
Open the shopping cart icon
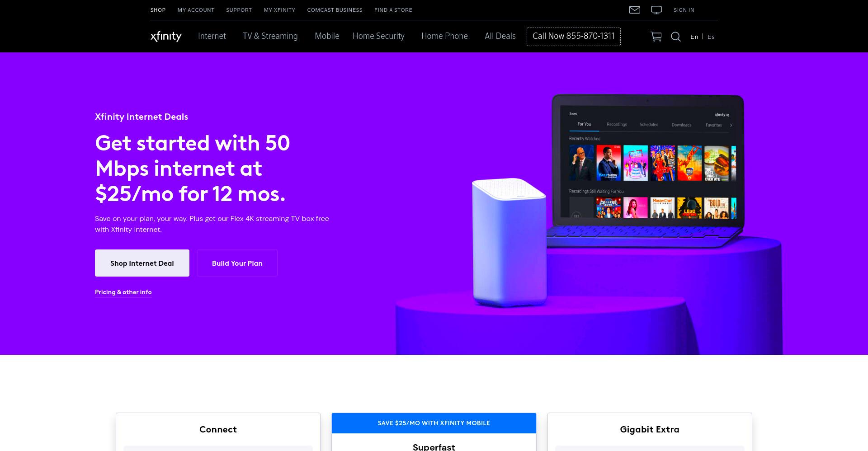tap(656, 37)
